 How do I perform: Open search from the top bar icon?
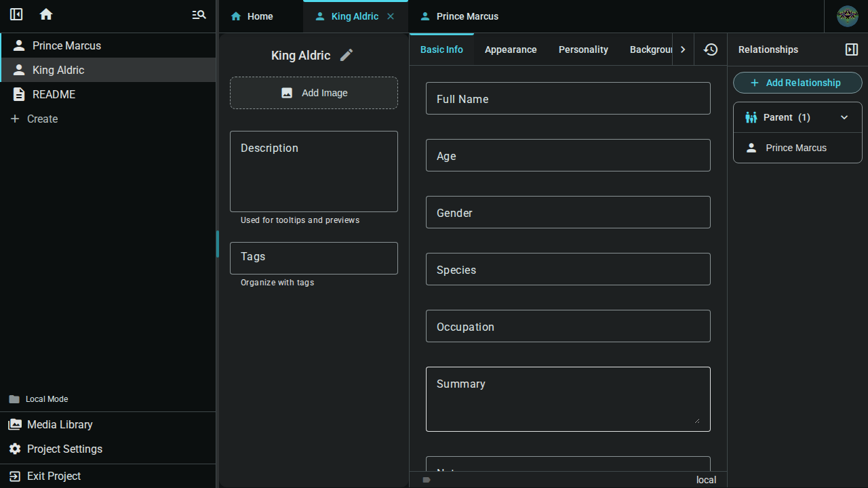198,14
